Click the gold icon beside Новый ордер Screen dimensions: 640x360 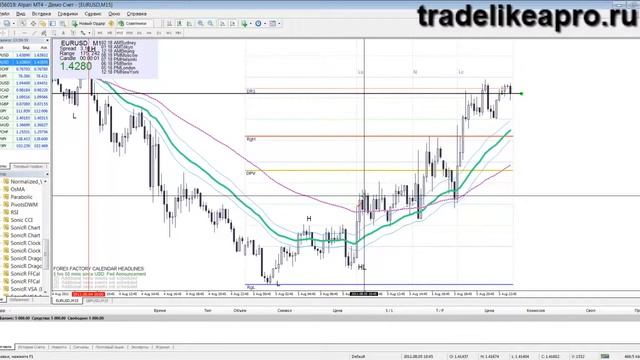111,24
